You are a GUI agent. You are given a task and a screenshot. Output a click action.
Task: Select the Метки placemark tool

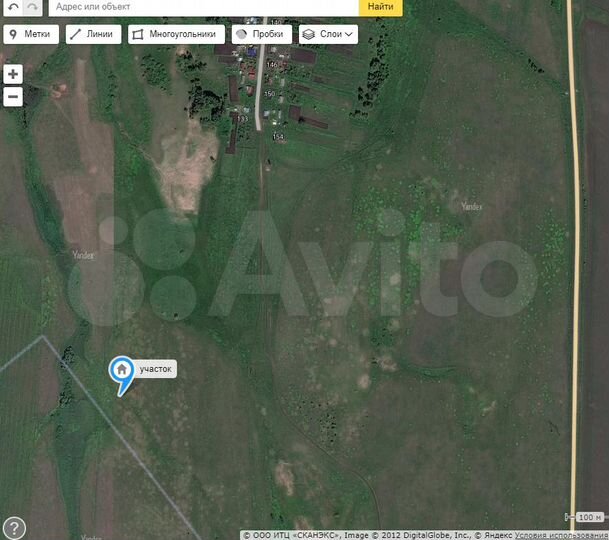tap(31, 34)
